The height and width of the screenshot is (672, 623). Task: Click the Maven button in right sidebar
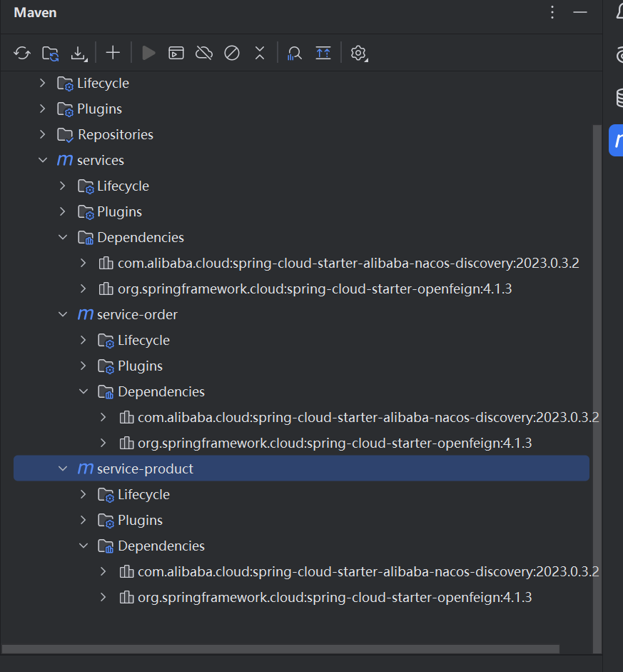[x=617, y=140]
